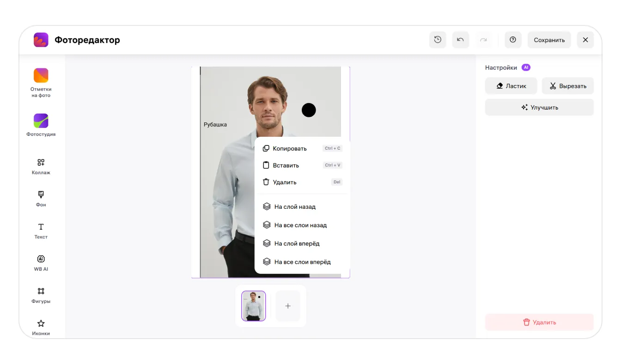Open the WB AI tool
This screenshot has height=364, width=621.
point(41,263)
